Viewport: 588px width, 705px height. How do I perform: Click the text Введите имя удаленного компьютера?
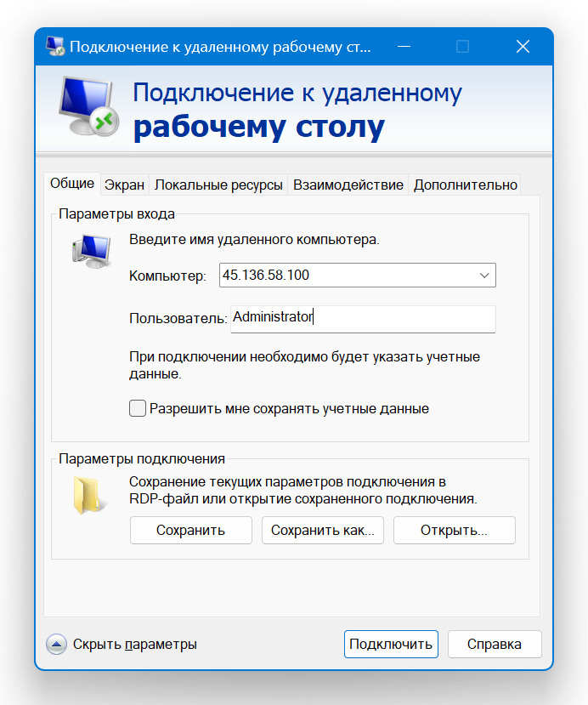click(254, 240)
